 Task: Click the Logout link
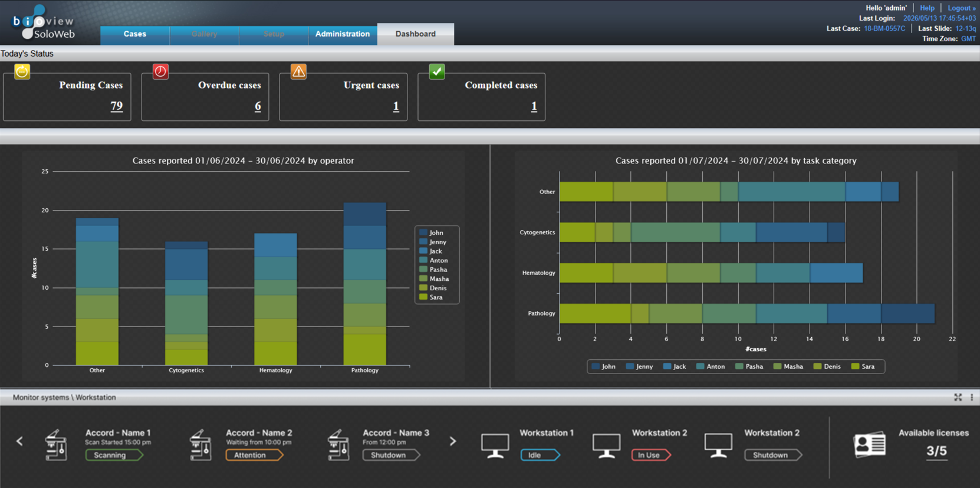tap(962, 8)
